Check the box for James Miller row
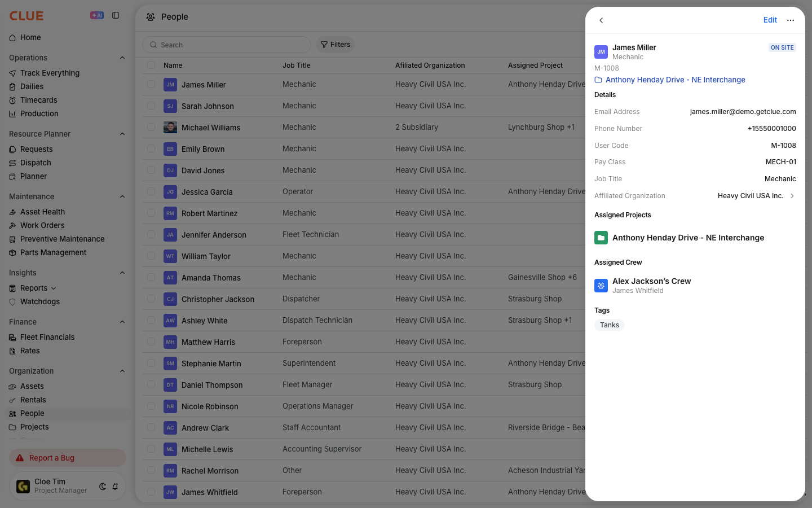 [151, 85]
